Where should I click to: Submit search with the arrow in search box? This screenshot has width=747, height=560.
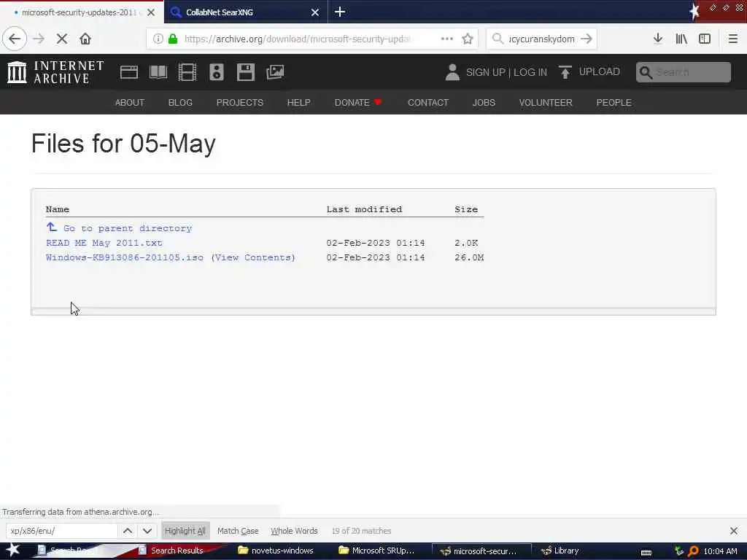587,39
